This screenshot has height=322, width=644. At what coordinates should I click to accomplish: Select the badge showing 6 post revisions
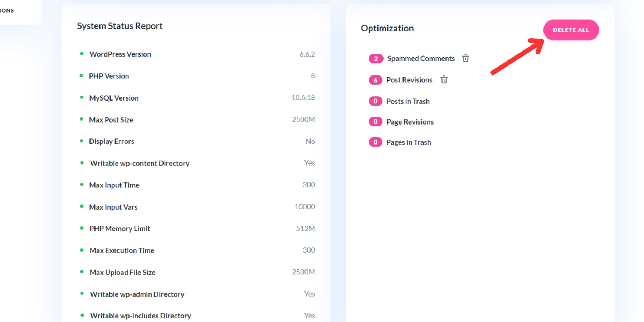(375, 80)
